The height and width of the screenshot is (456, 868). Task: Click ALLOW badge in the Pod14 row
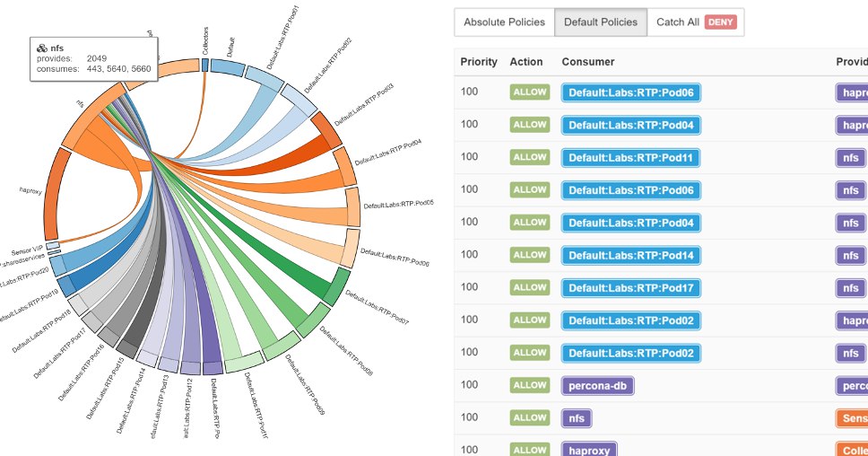coord(530,255)
